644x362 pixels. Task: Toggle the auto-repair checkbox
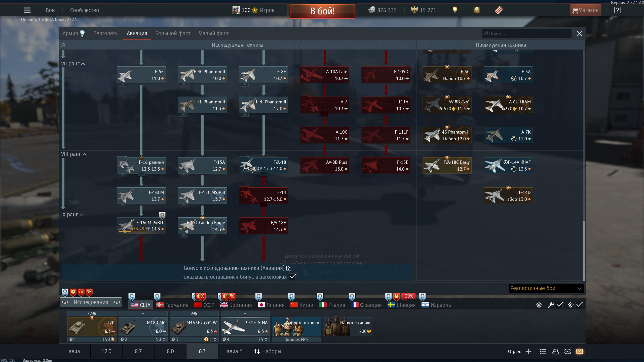point(560,305)
